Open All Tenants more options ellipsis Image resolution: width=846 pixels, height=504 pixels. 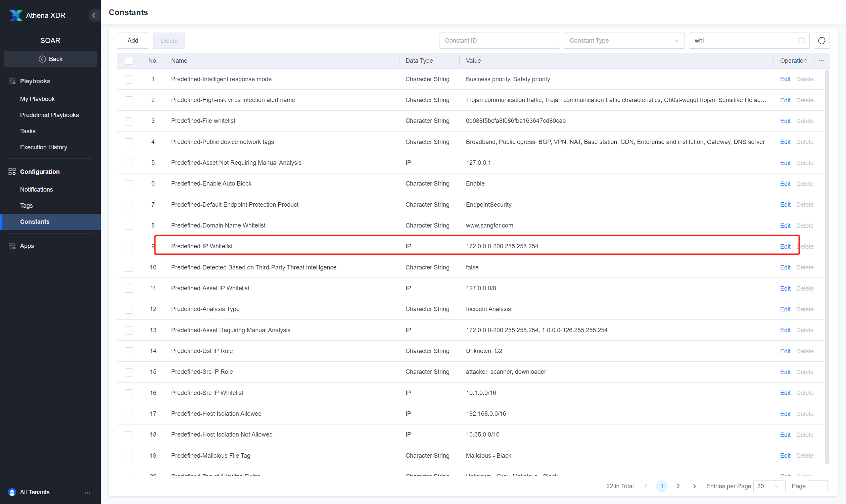pos(88,493)
